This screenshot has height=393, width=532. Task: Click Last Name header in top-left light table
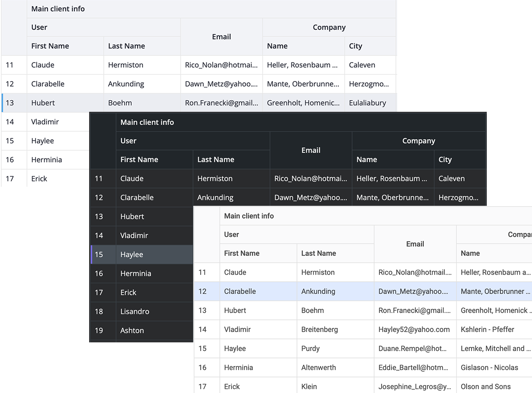[x=126, y=46]
